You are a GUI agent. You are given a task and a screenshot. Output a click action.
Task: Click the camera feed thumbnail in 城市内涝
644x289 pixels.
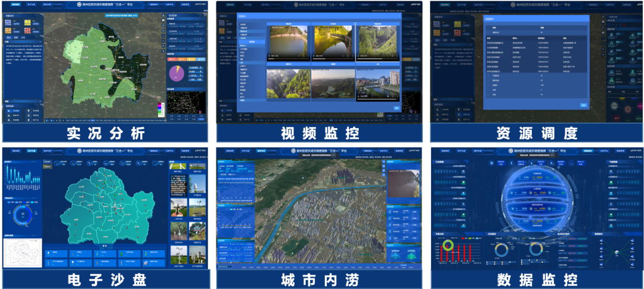tap(401, 182)
